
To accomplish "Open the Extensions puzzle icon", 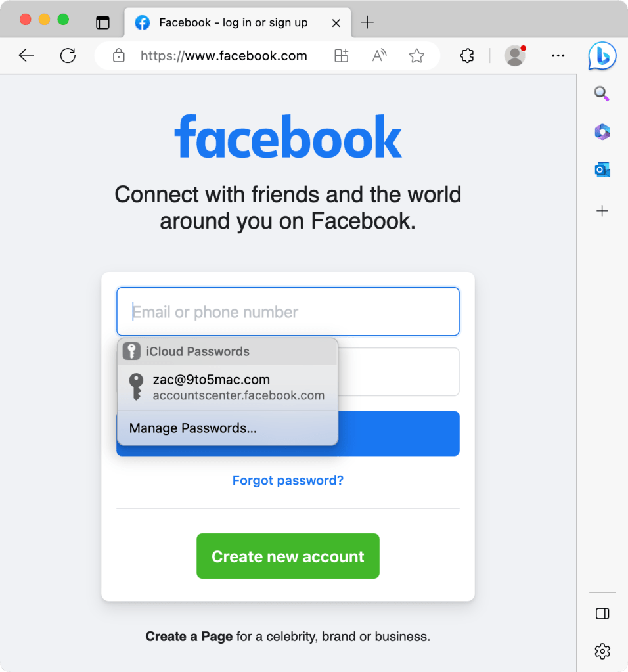I will 467,56.
